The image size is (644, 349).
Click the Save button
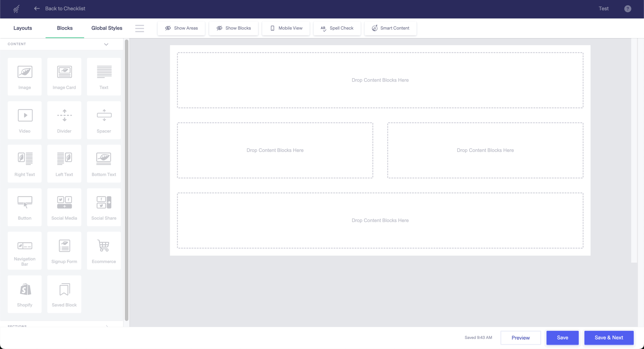[562, 338]
